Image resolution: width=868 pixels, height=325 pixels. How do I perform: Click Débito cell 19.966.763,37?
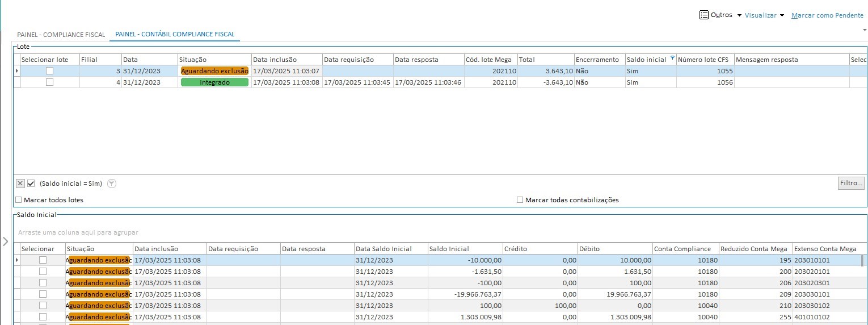(615, 294)
